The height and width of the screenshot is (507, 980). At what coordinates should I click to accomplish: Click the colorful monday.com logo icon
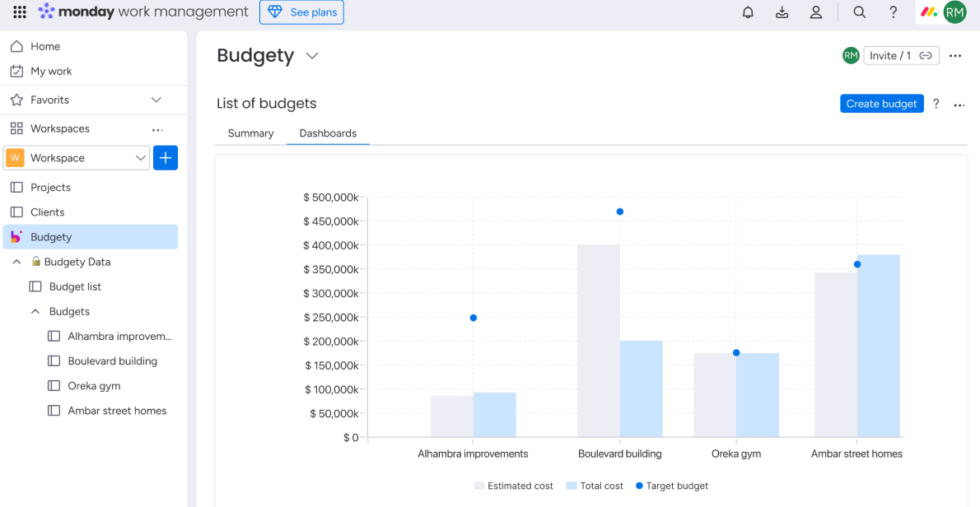point(929,12)
